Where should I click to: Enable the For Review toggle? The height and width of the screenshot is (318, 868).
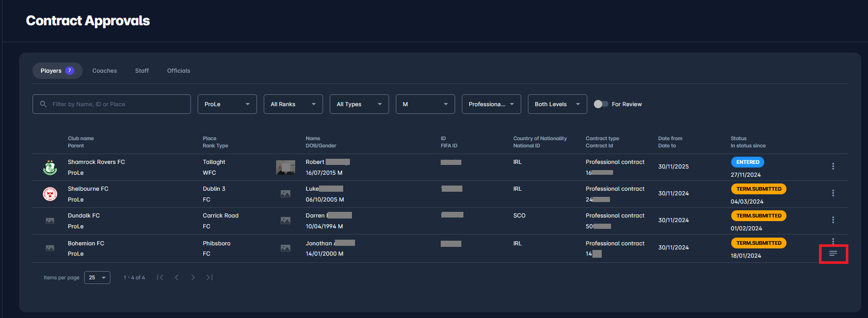(601, 104)
